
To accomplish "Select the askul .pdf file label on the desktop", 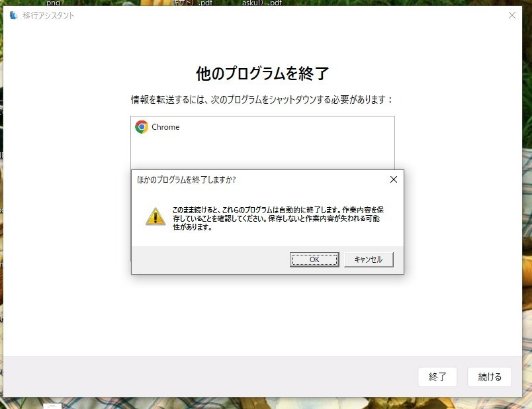I will pos(261,3).
